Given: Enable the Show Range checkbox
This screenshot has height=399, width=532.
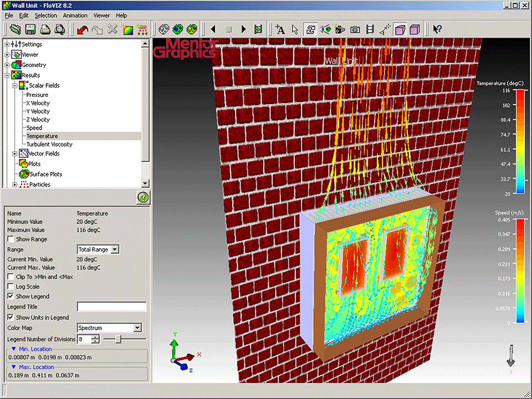Looking at the screenshot, I should [11, 239].
